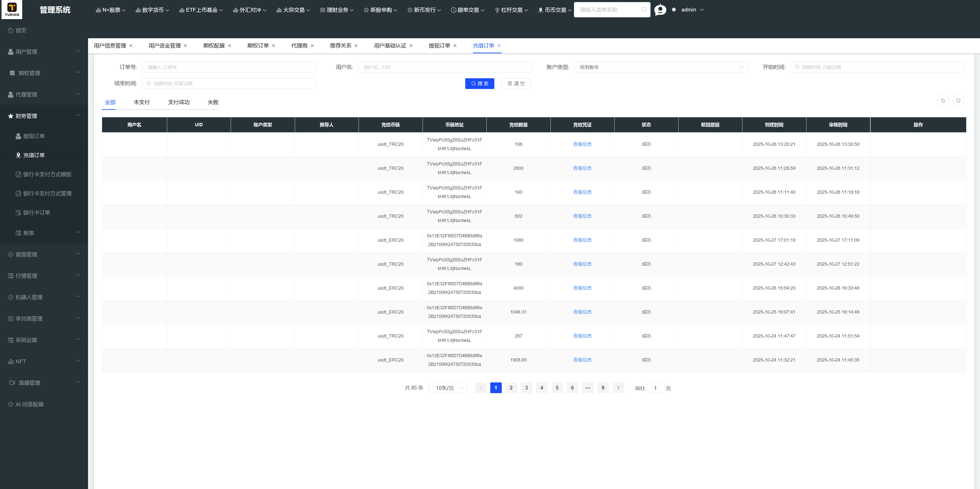This screenshot has height=489, width=980.
Task: Open the 币币交易 top menu
Action: point(555,10)
